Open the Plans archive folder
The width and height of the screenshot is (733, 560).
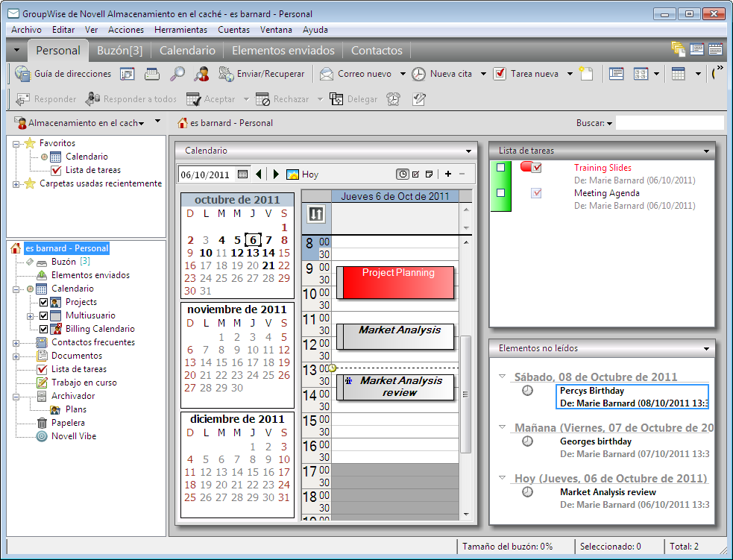76,409
